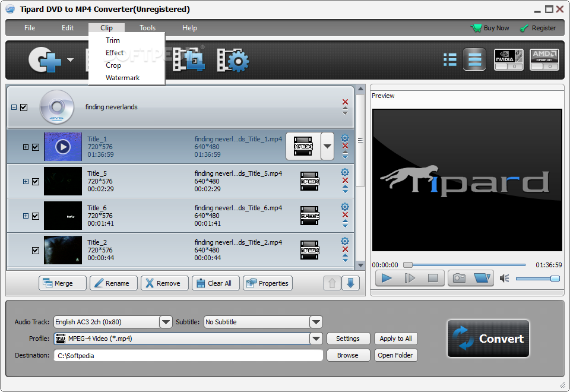Open settings gear for Title_6
This screenshot has width=570, height=392.
[345, 207]
